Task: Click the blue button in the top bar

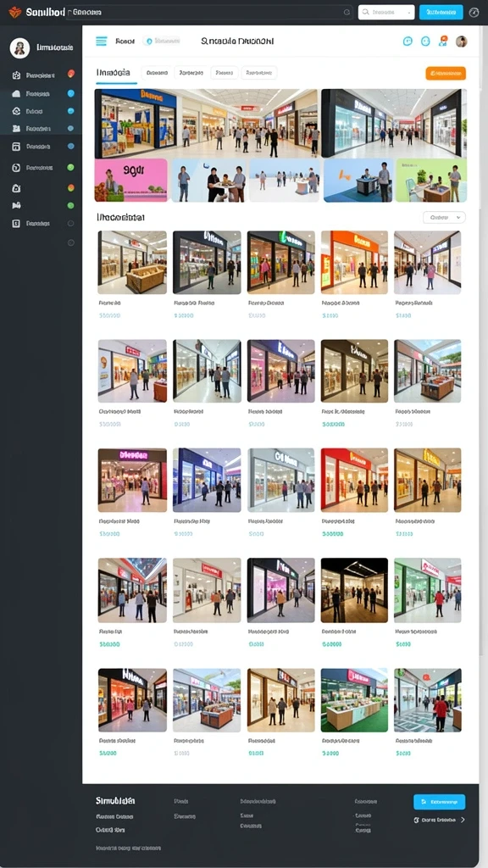Action: point(441,12)
